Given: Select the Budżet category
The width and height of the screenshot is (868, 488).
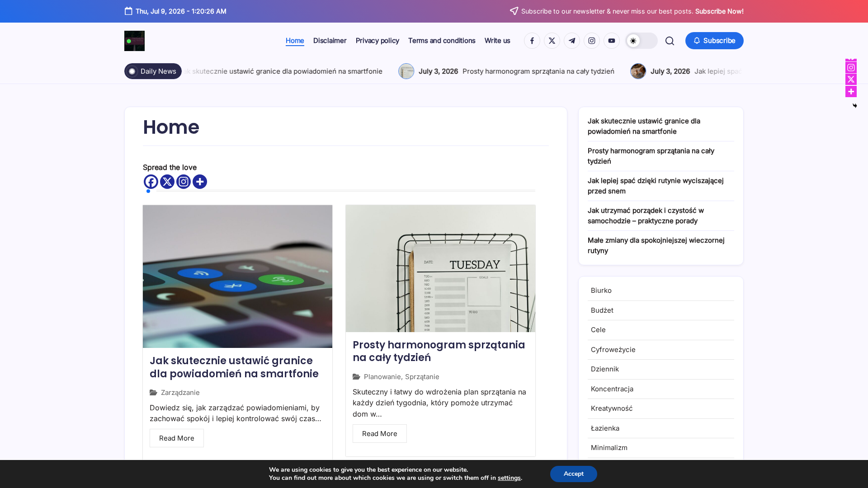Looking at the screenshot, I should pyautogui.click(x=602, y=310).
